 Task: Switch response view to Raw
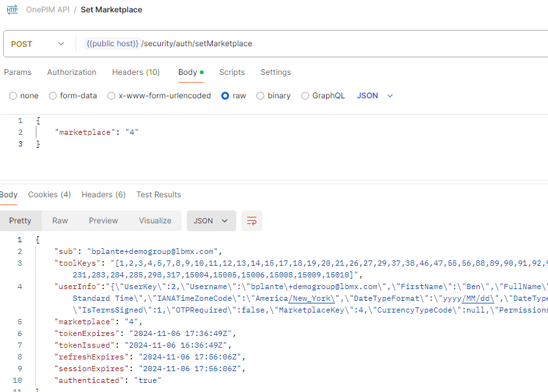60,221
